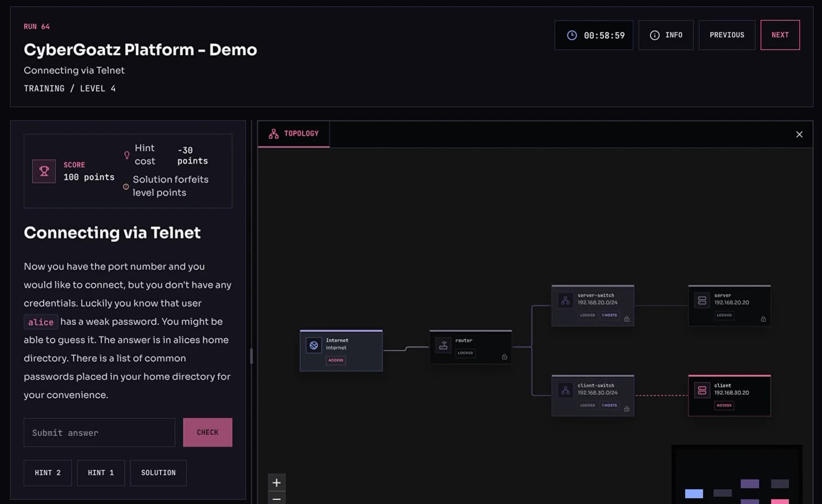Select the client-switch network icon
This screenshot has width=822, height=504.
coord(565,390)
